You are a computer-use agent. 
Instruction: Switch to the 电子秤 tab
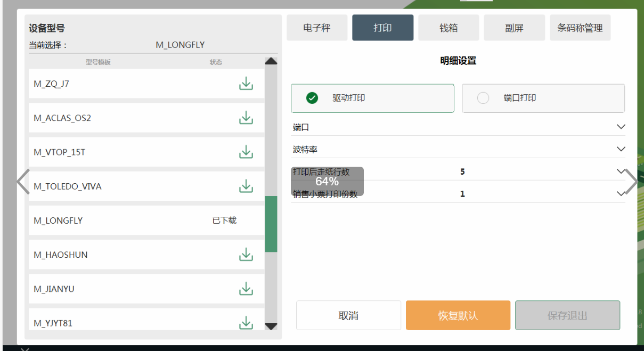(317, 28)
